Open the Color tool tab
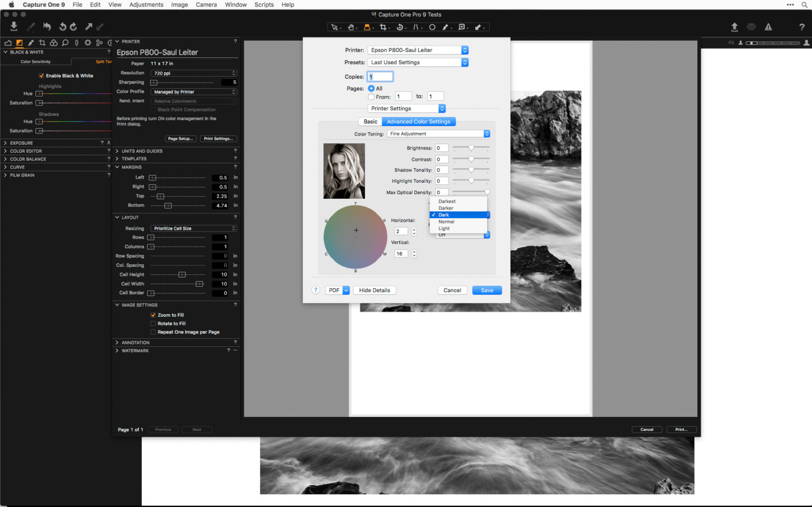Image resolution: width=812 pixels, height=507 pixels. coord(54,43)
